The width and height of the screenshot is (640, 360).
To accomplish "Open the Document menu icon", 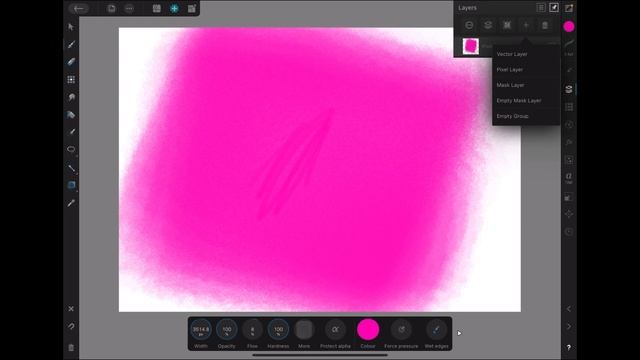I will (111, 8).
